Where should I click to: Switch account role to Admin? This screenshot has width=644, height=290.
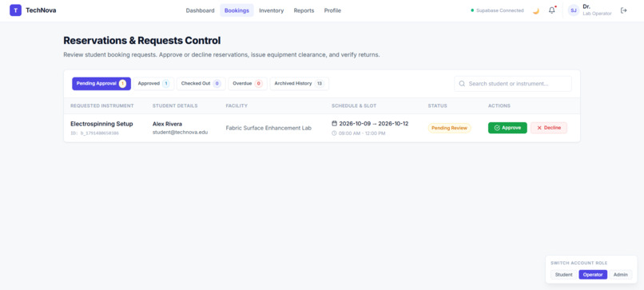[620, 274]
